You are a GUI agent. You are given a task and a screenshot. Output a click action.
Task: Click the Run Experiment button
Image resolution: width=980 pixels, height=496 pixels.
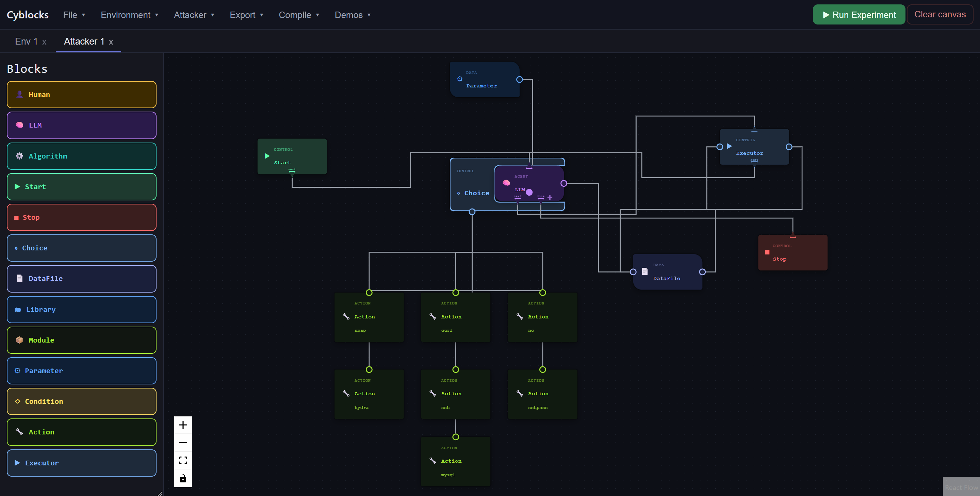[859, 14]
